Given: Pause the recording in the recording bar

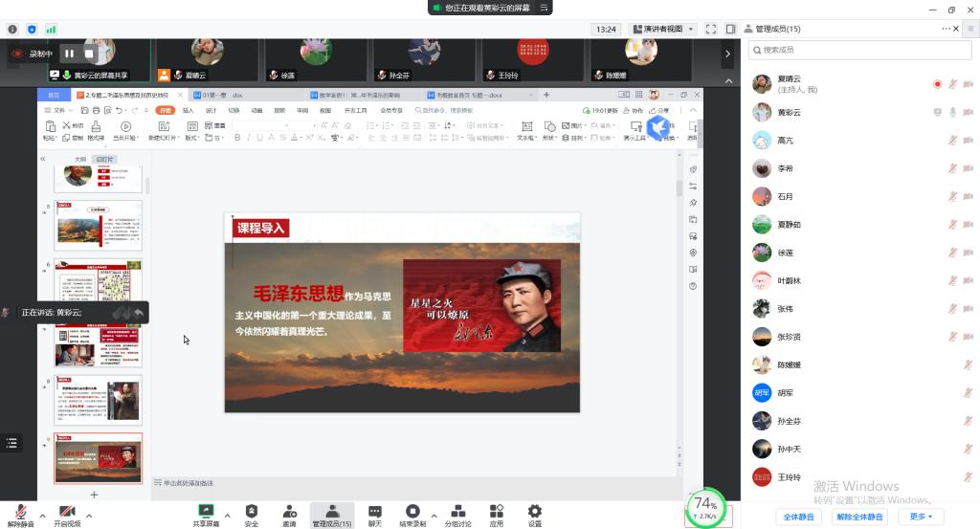Looking at the screenshot, I should pos(69,54).
